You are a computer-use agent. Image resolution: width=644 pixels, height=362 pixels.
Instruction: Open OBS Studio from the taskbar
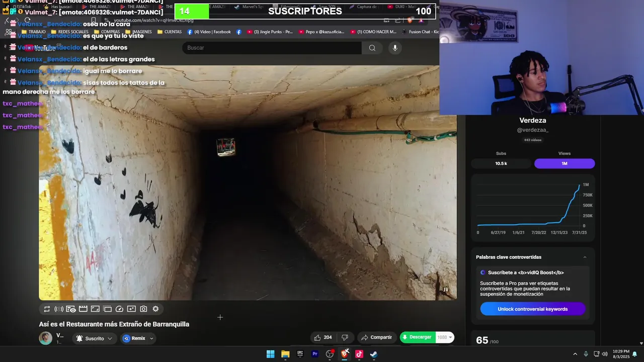click(330, 354)
